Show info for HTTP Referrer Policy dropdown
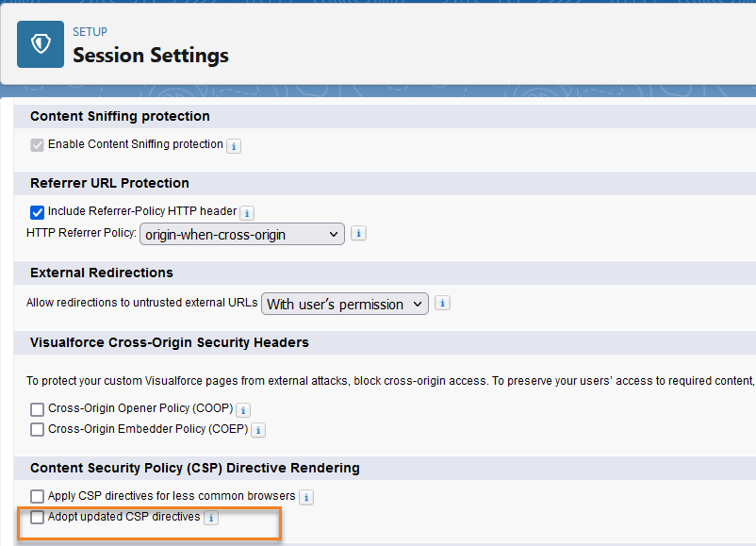The width and height of the screenshot is (756, 546). pyautogui.click(x=358, y=234)
